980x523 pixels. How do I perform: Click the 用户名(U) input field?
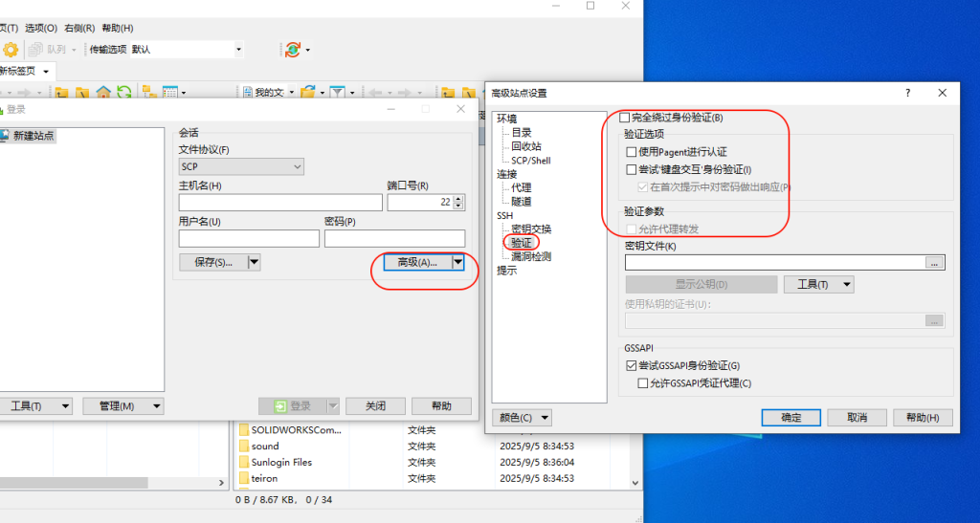[x=249, y=238]
